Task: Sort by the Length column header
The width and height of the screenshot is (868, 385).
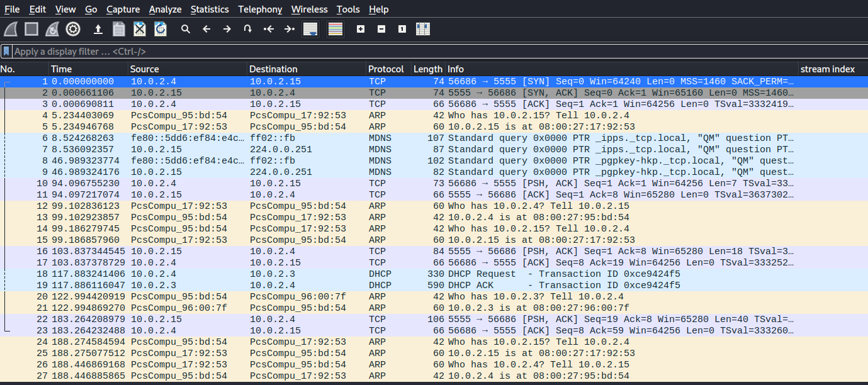Action: click(428, 69)
